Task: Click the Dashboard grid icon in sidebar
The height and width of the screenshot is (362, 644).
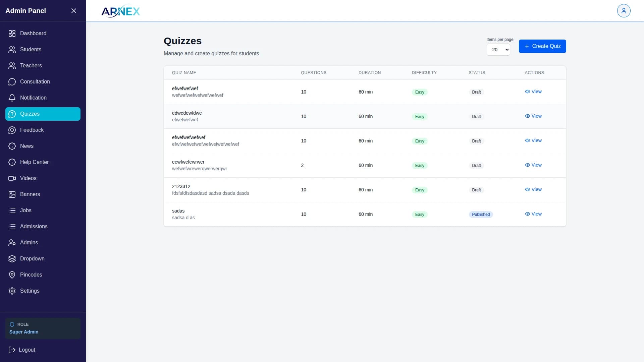Action: click(12, 34)
